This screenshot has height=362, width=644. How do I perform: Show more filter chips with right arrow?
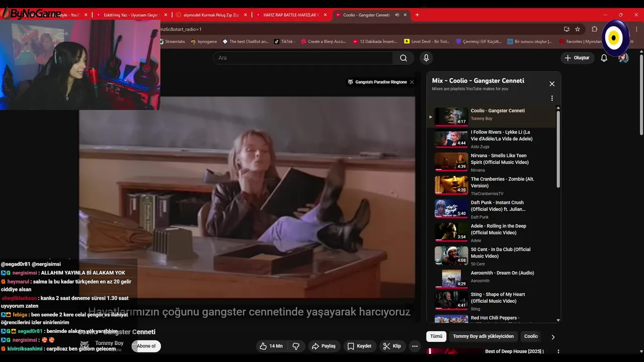pyautogui.click(x=552, y=337)
